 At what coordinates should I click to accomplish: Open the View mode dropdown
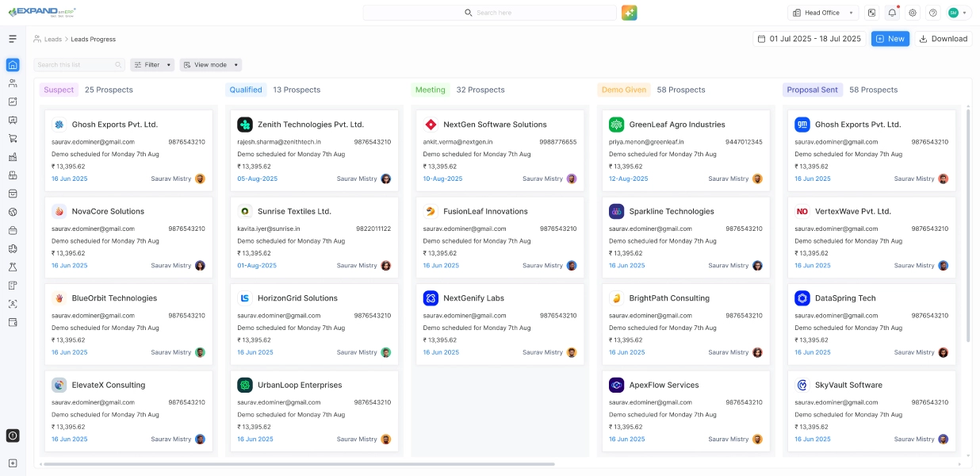(x=210, y=65)
